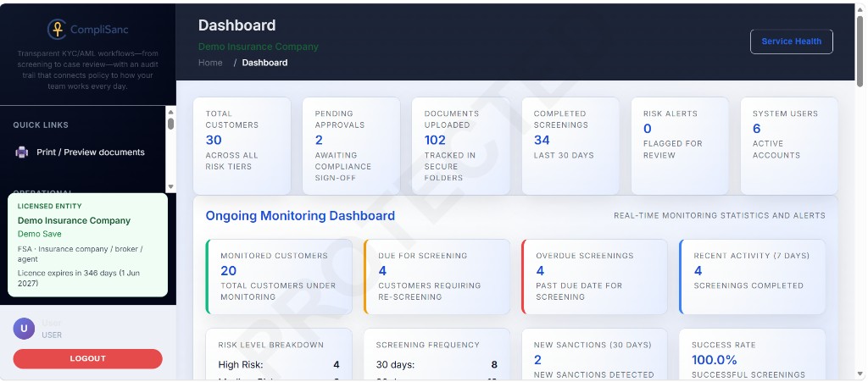
Task: Click the main page vertical scrollbar thumb
Action: [860, 52]
